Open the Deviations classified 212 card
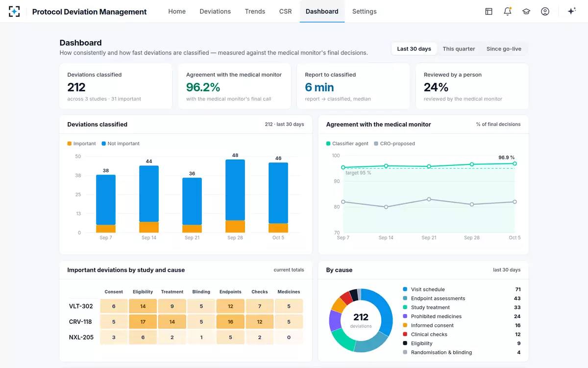Image resolution: width=588 pixels, height=368 pixels. [116, 86]
